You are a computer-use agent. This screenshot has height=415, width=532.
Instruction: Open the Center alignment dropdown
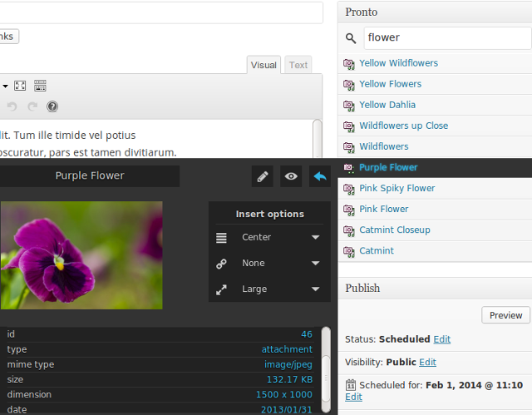[280, 237]
